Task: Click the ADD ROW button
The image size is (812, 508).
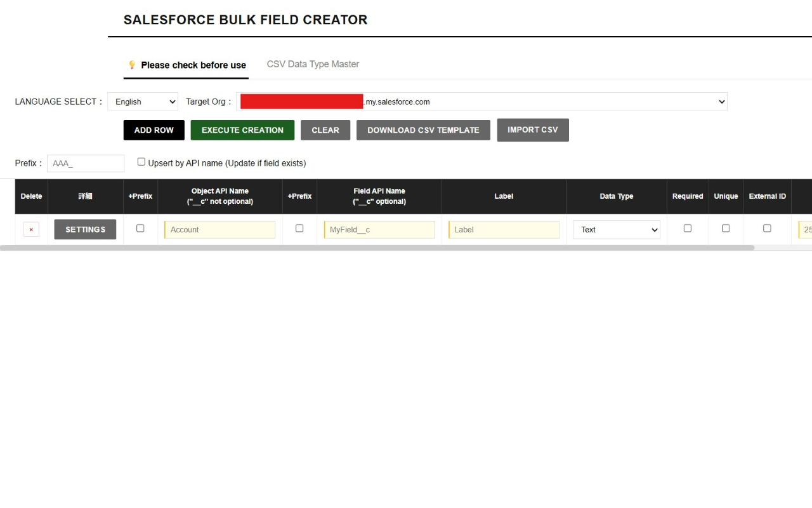Action: point(154,130)
